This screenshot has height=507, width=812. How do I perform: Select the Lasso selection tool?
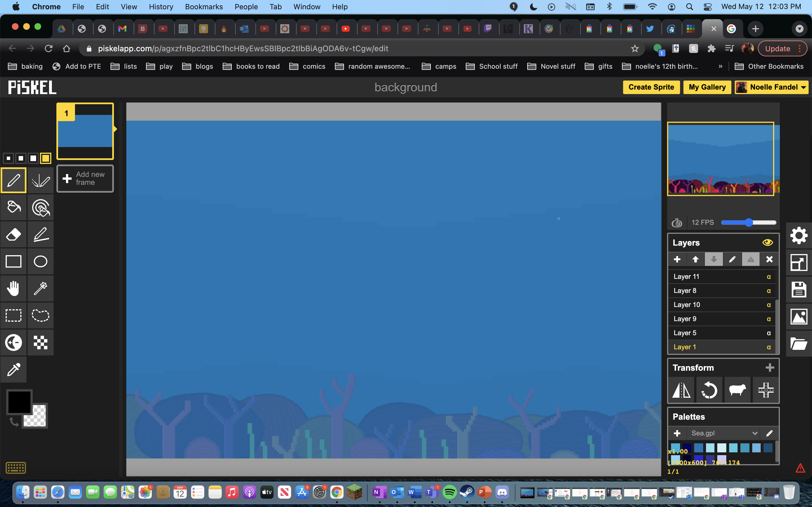coord(40,315)
